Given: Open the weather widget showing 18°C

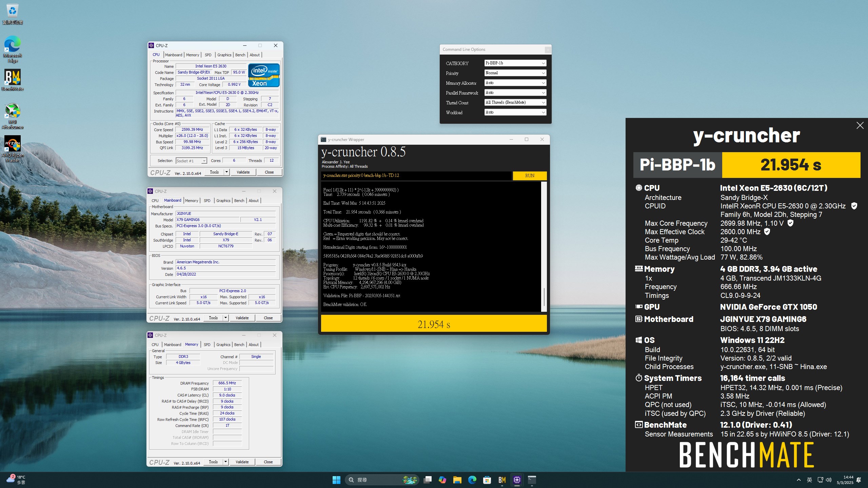Looking at the screenshot, I should (x=16, y=480).
